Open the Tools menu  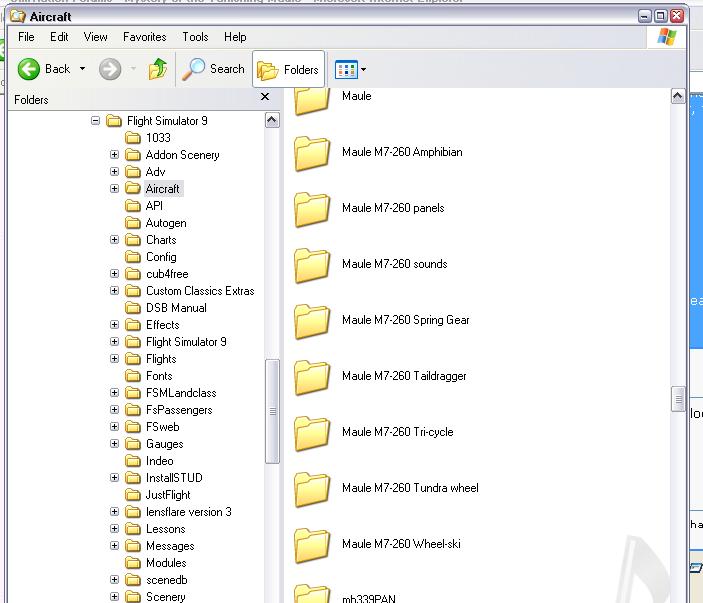pos(195,37)
